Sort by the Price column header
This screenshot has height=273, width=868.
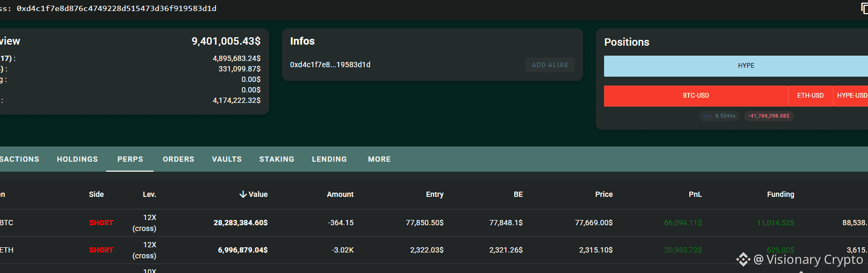(x=604, y=194)
